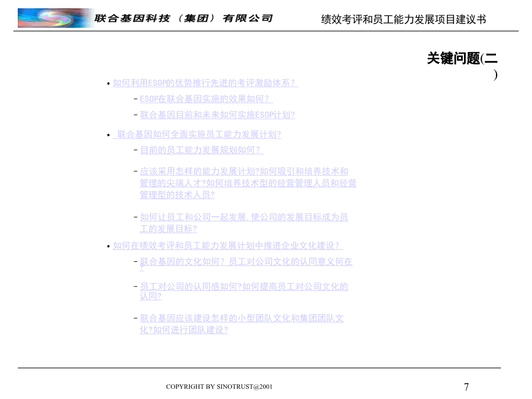Open link starting 如何让员工和公司一起发展
This screenshot has width=532, height=399.
[x=244, y=223]
